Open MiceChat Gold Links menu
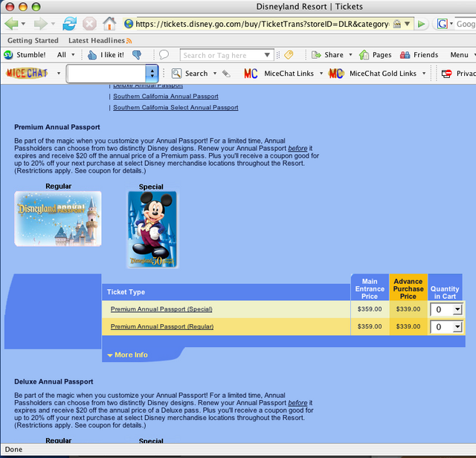476x458 pixels. pos(383,74)
